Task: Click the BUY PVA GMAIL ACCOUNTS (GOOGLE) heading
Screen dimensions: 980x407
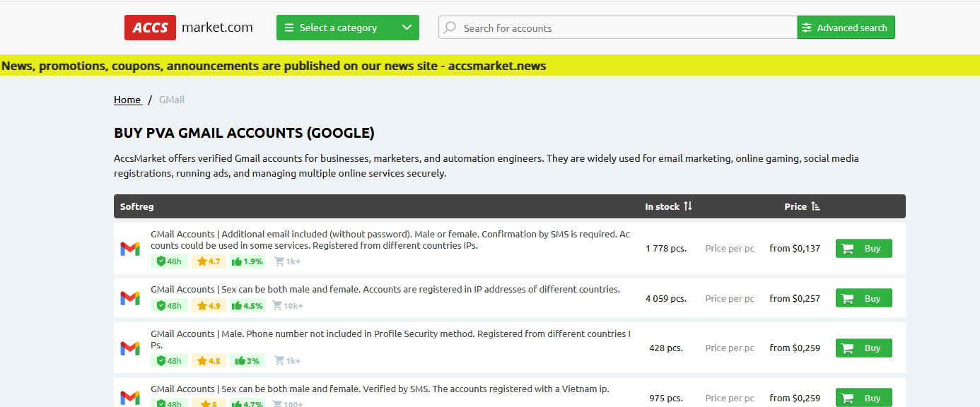Action: (x=244, y=133)
